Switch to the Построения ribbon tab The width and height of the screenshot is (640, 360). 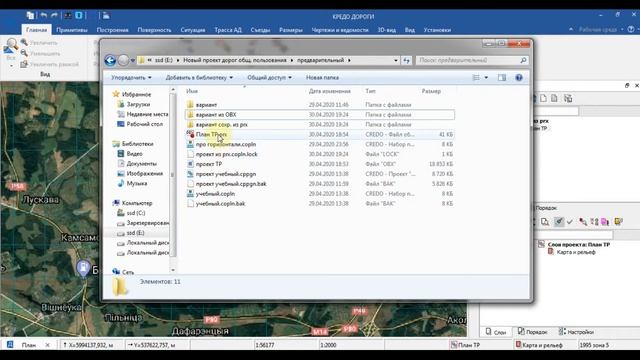point(112,30)
